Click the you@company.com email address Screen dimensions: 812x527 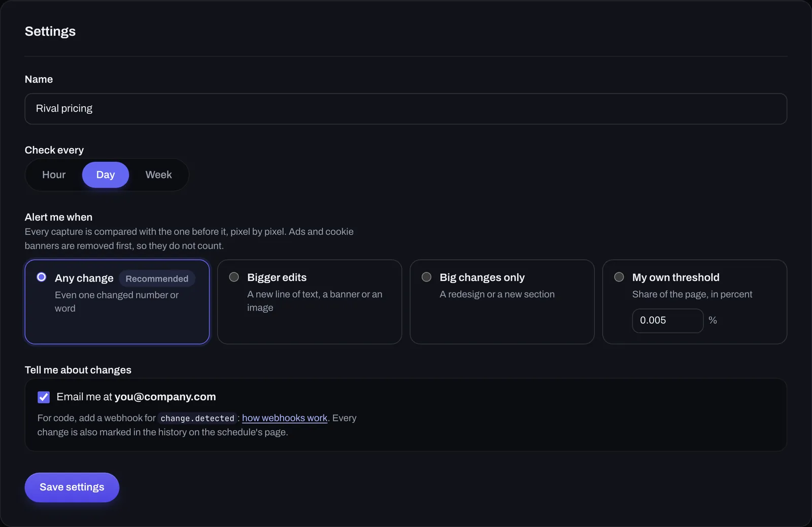coord(165,397)
